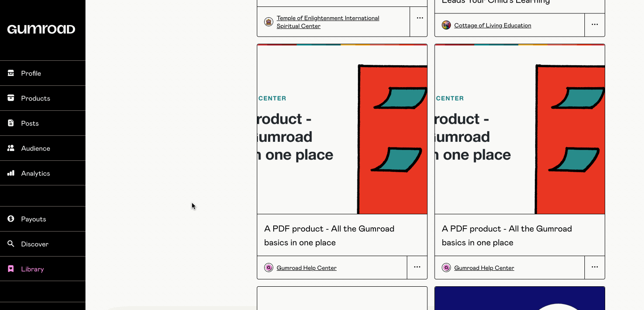Click the Profile storefront icon

(11, 73)
